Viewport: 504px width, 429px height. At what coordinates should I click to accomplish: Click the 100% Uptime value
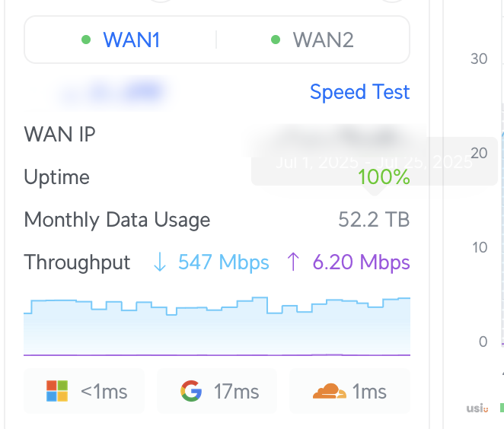coord(384,178)
